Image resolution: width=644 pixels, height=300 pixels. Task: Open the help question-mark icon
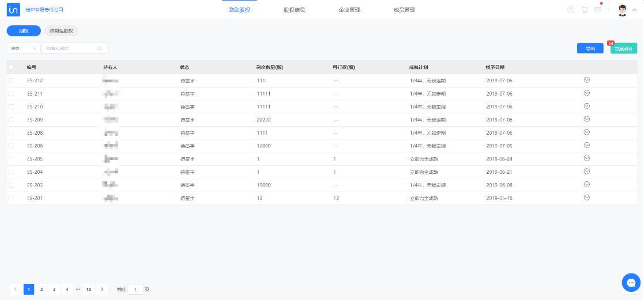[571, 10]
